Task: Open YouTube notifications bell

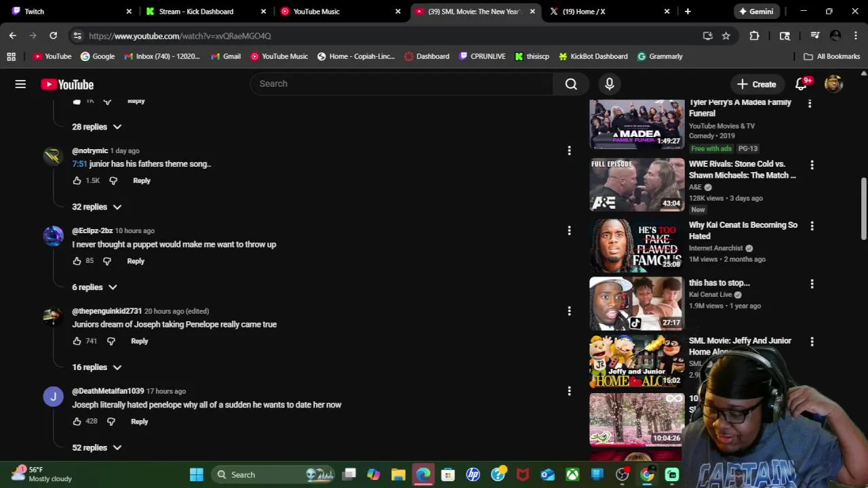Action: [x=801, y=84]
